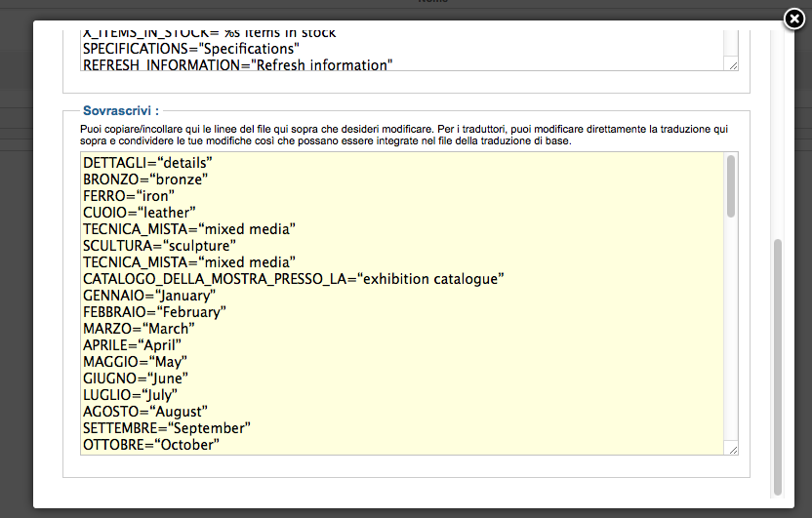Place cursor on the DETTAGLI="details" line

(x=147, y=163)
